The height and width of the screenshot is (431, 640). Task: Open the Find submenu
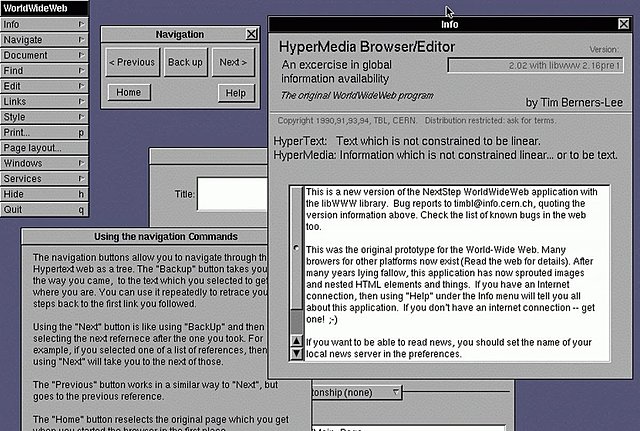point(44,71)
